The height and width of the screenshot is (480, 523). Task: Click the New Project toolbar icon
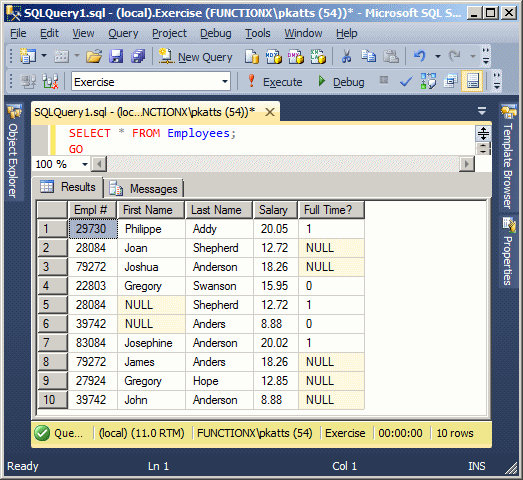(x=28, y=56)
